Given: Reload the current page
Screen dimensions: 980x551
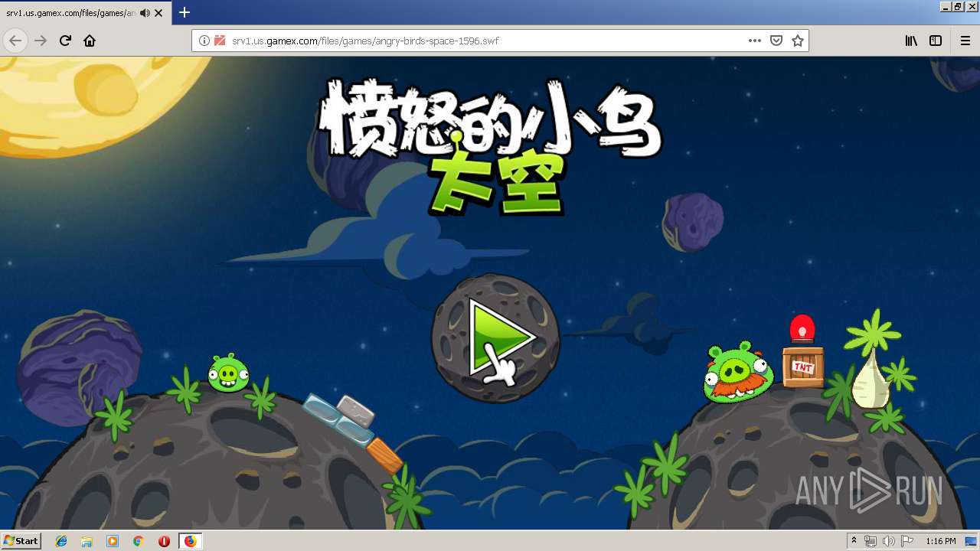Looking at the screenshot, I should (x=66, y=41).
